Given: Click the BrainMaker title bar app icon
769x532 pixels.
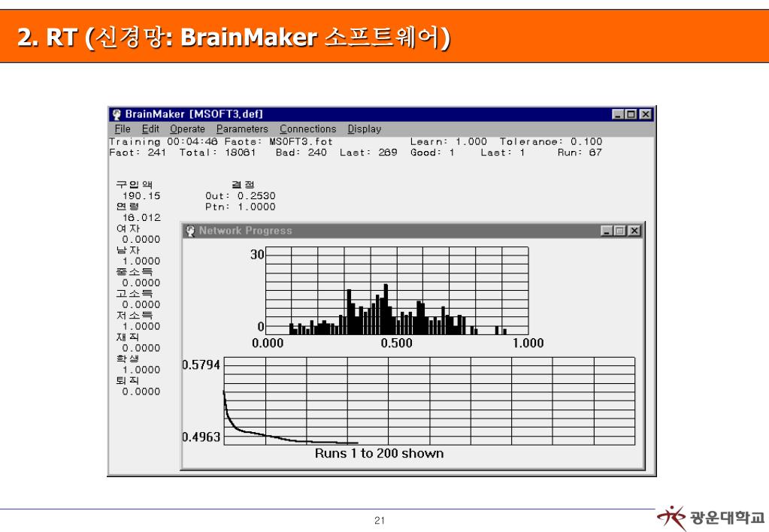Looking at the screenshot, I should [117, 114].
